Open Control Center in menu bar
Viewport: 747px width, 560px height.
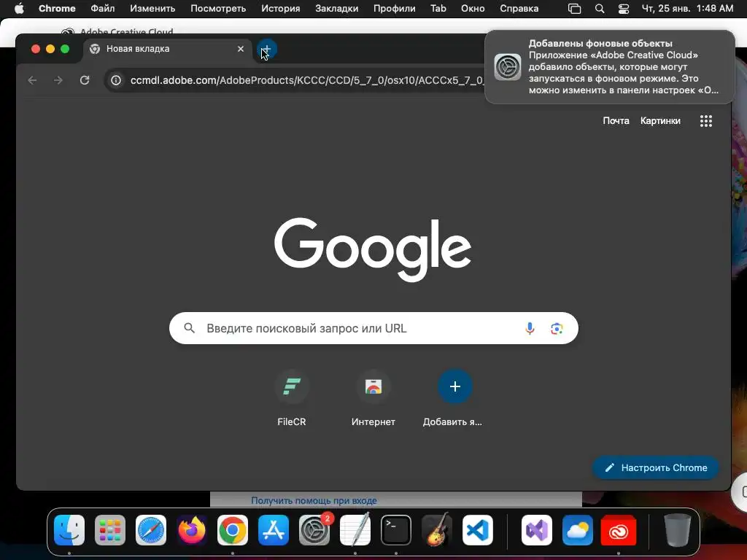(x=623, y=9)
